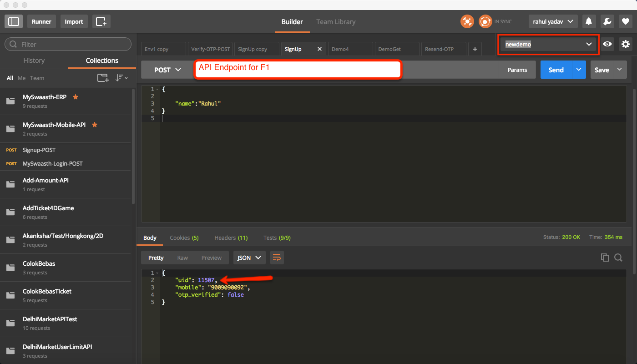Search within response magnifier icon
The width and height of the screenshot is (637, 364).
[x=618, y=258]
